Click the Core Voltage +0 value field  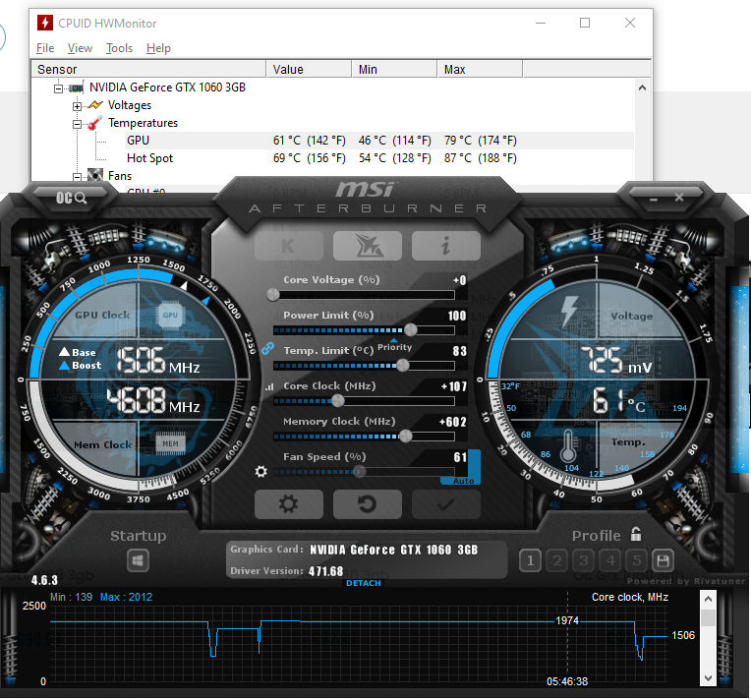click(x=459, y=280)
